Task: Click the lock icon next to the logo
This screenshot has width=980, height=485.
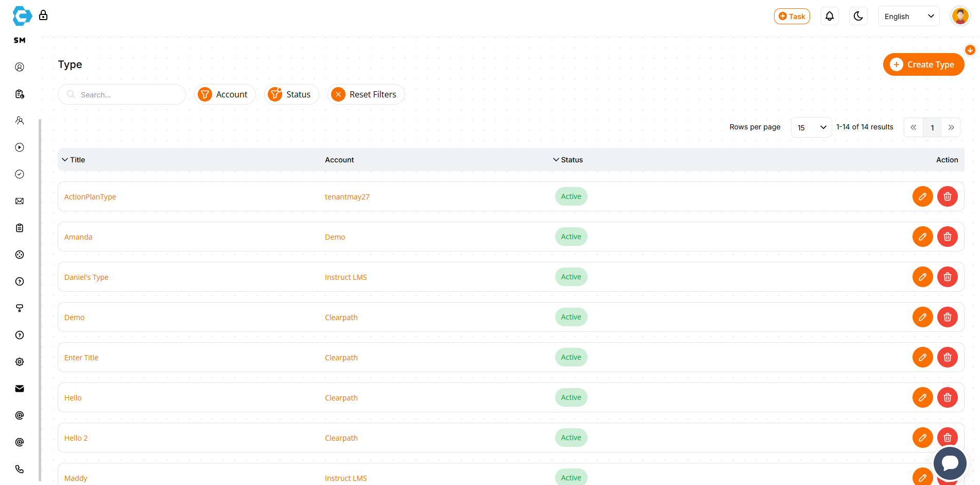Action: 43,15
